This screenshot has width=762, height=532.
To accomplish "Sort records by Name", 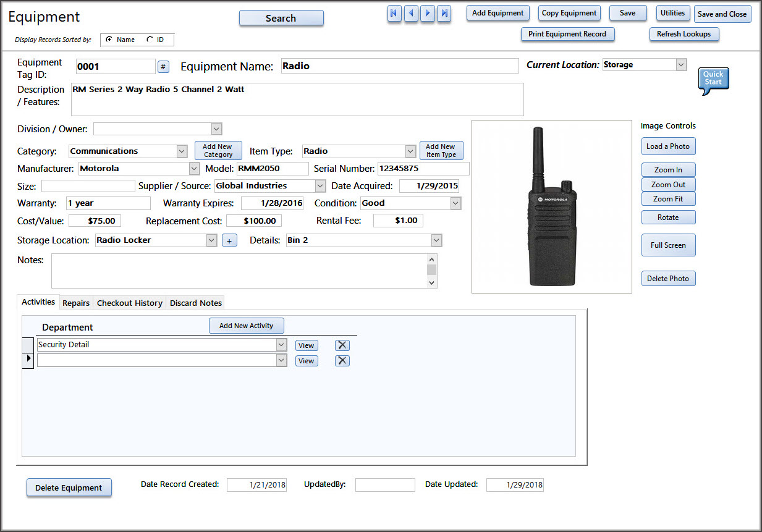I will 109,40.
